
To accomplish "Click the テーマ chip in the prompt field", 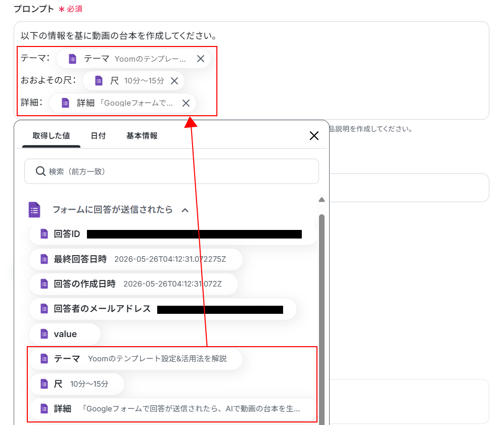I will [133, 59].
